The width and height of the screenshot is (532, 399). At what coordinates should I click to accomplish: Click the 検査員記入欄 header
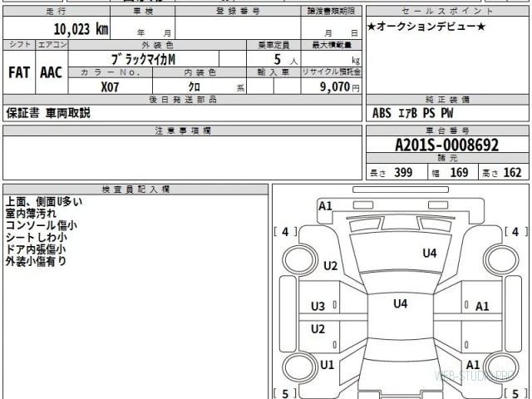pyautogui.click(x=135, y=190)
